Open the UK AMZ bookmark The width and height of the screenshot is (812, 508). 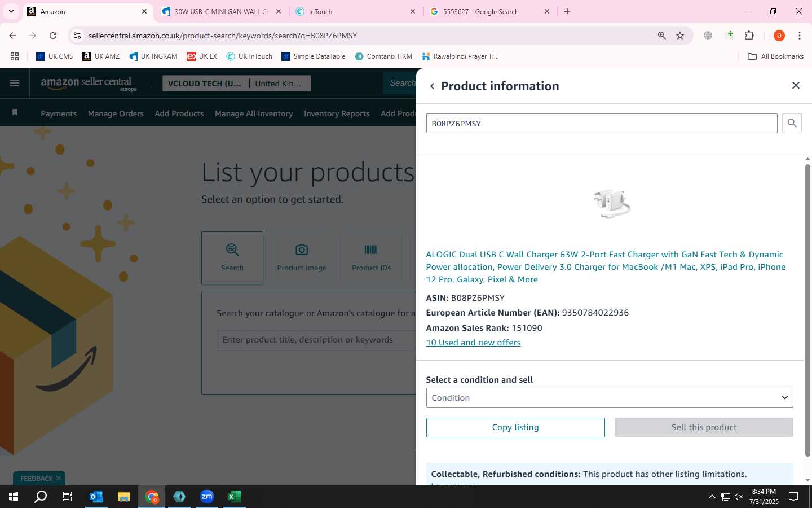pos(101,56)
